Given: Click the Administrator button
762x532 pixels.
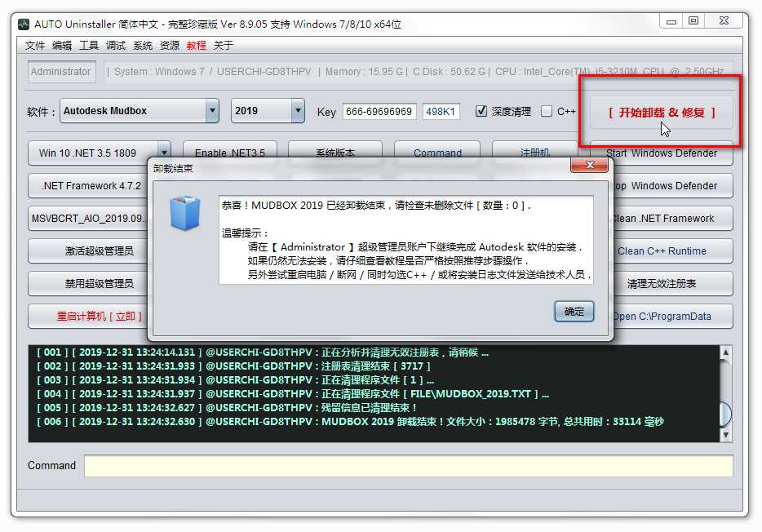Looking at the screenshot, I should tap(61, 72).
